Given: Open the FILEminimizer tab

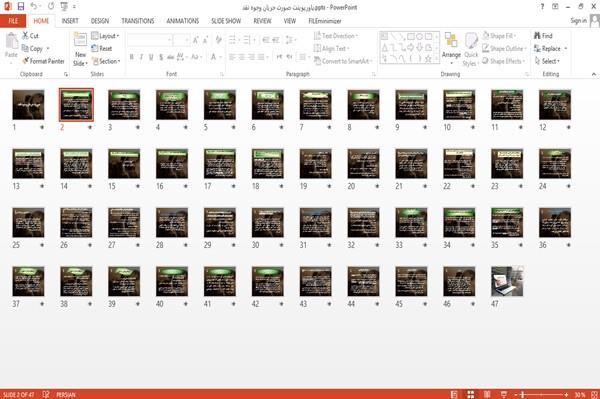Looking at the screenshot, I should pyautogui.click(x=325, y=21).
